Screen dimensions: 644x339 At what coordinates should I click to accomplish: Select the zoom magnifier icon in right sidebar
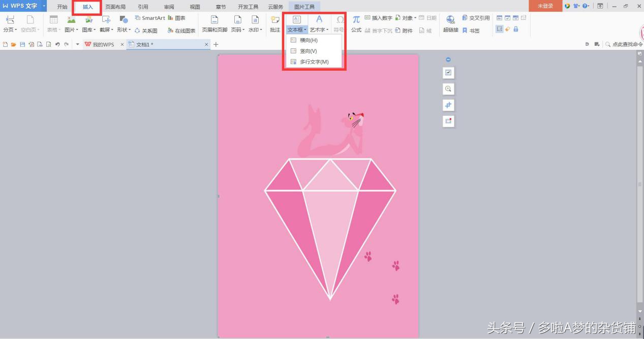pos(448,88)
